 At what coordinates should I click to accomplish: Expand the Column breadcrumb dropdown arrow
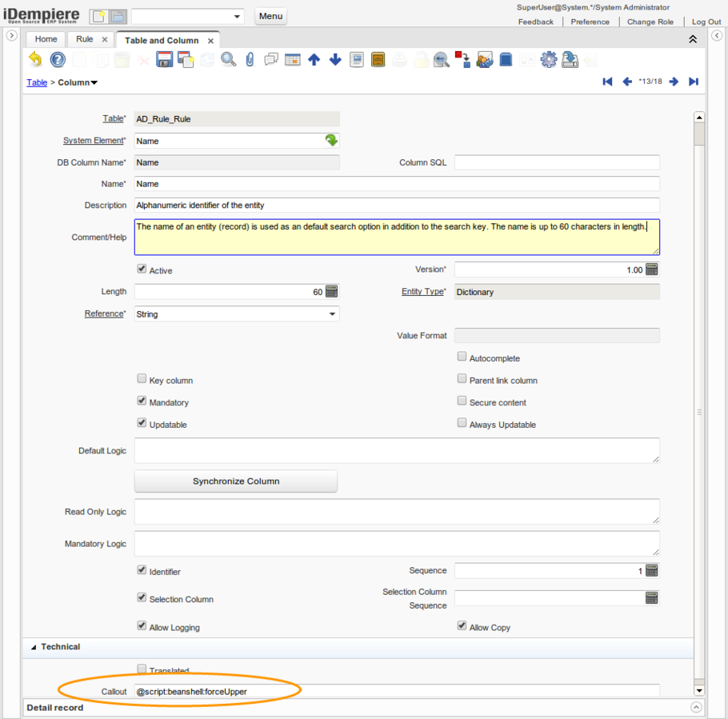[x=94, y=83]
